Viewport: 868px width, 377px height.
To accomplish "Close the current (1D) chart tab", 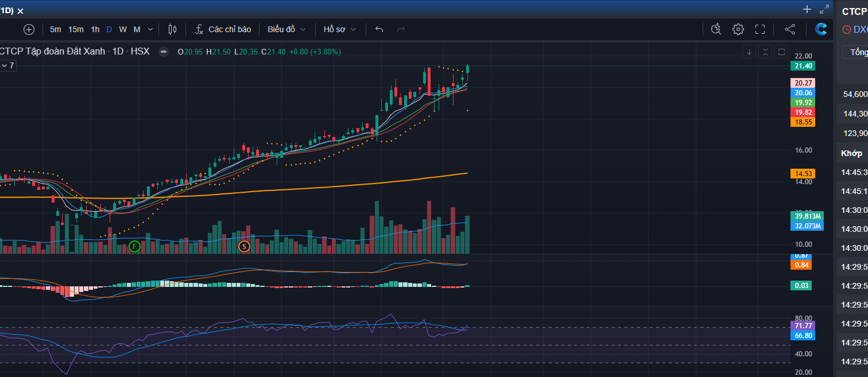I will point(20,11).
